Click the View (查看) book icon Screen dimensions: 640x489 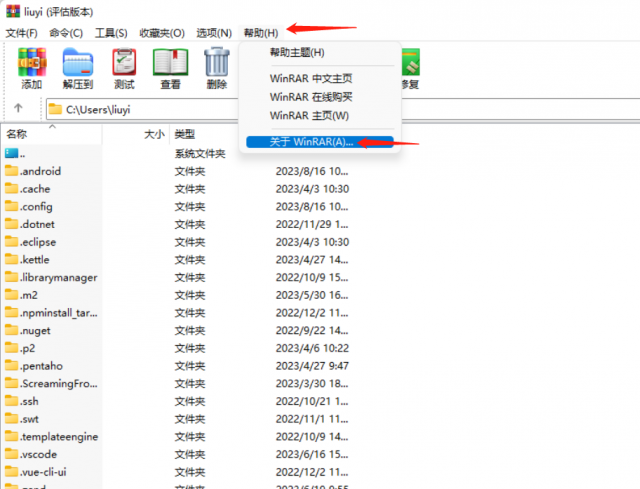[x=171, y=62]
